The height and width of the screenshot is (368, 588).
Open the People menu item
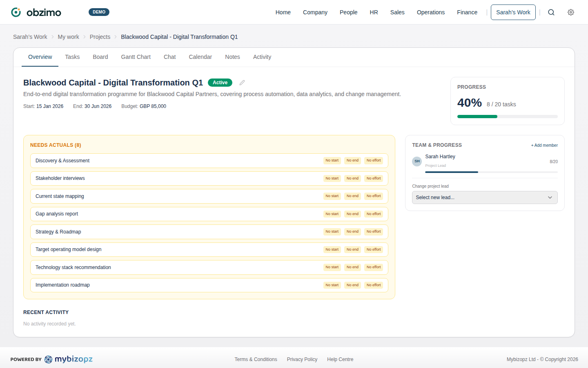349,12
